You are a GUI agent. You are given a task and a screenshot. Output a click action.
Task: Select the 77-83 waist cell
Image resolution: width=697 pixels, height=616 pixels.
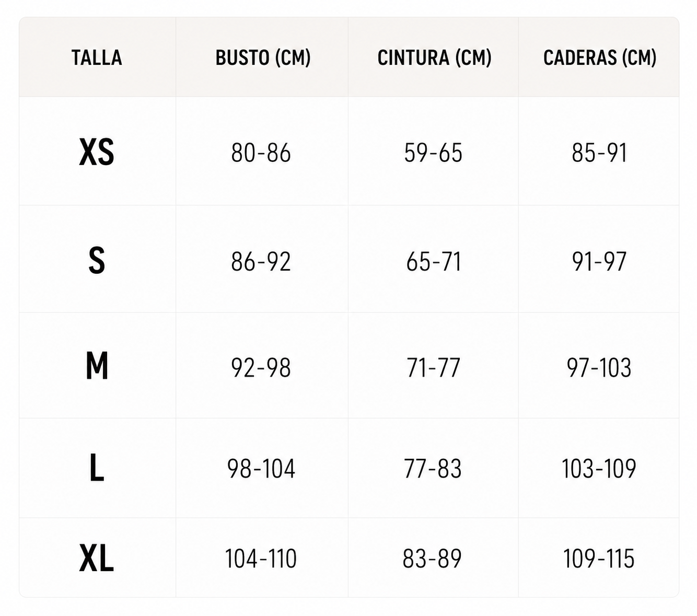pyautogui.click(x=433, y=469)
